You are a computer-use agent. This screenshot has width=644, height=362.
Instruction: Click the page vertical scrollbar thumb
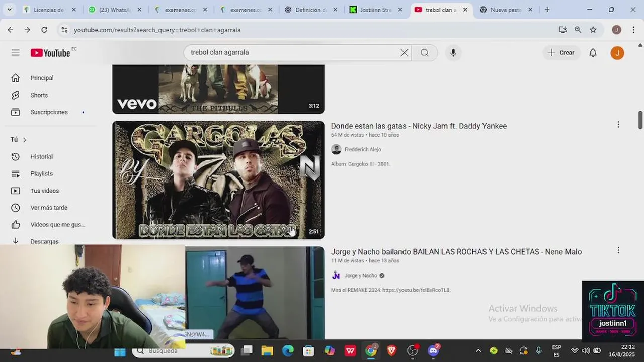pos(640,119)
